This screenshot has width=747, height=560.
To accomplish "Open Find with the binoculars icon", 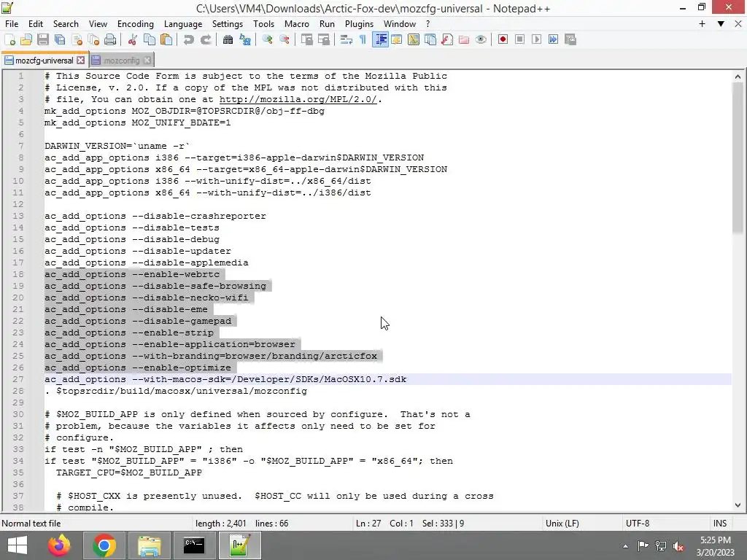I will [228, 39].
